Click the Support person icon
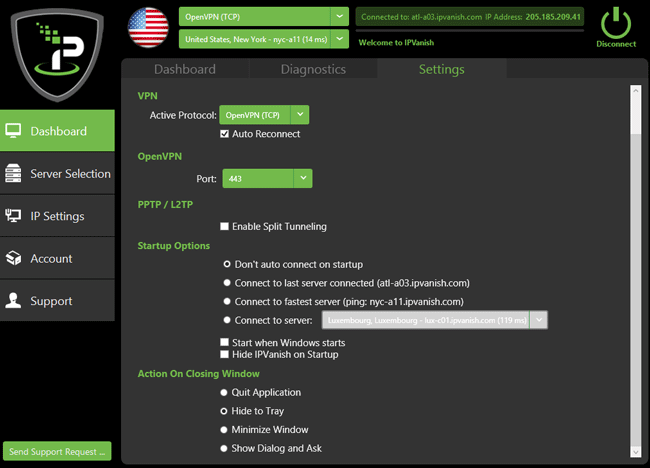 coord(13,301)
